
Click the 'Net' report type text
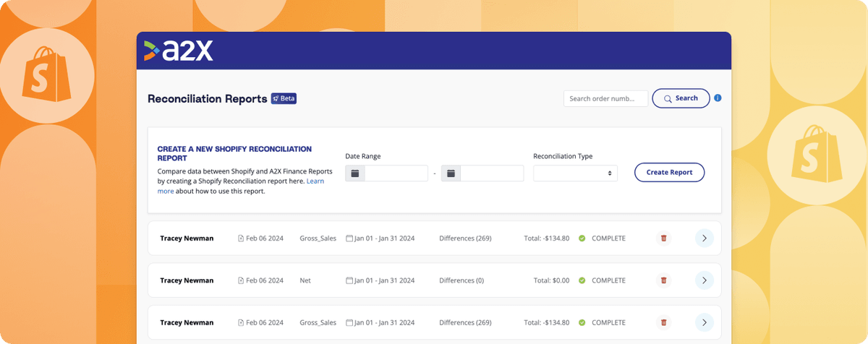(305, 280)
